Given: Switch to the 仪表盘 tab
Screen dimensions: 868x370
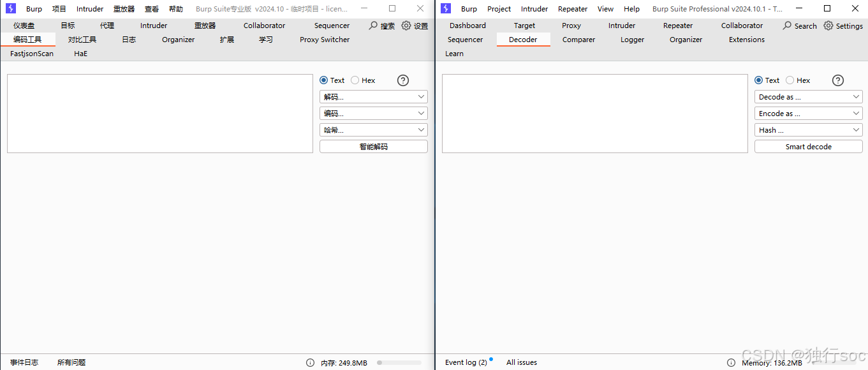Looking at the screenshot, I should coord(24,26).
